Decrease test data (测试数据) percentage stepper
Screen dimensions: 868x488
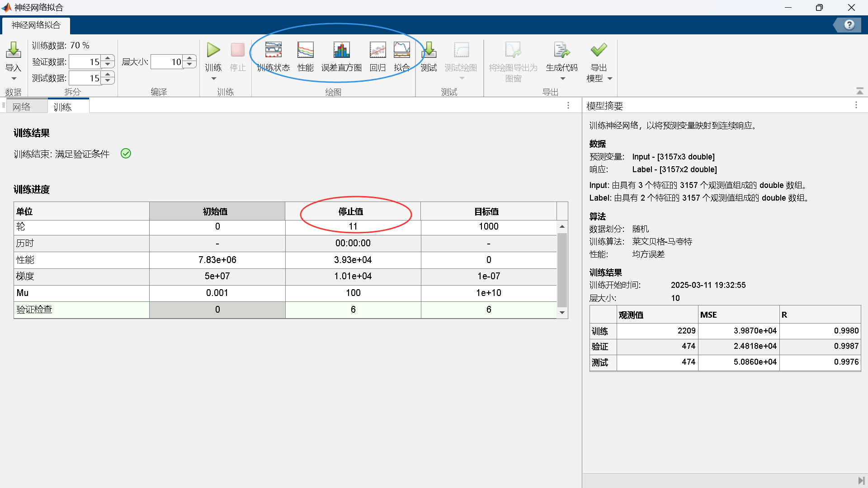click(x=108, y=81)
